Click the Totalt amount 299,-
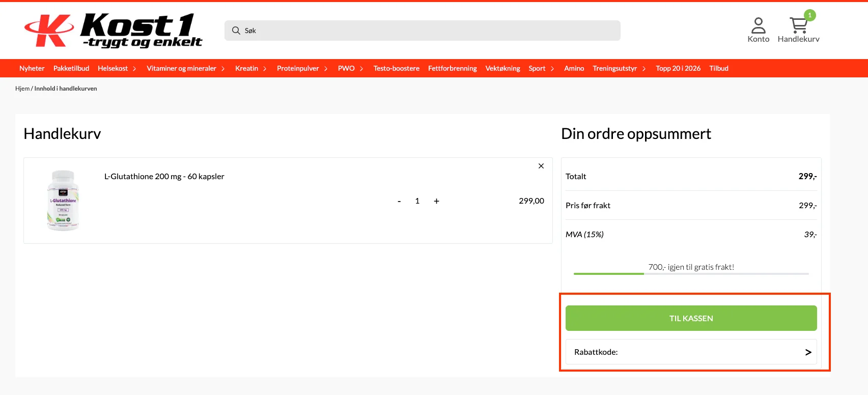The image size is (868, 395). click(x=807, y=177)
